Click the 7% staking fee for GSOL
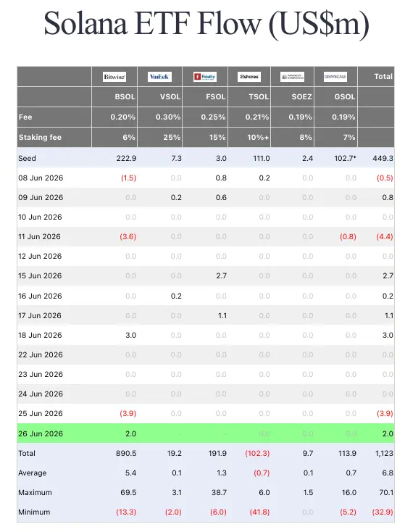The height and width of the screenshot is (532, 405). tap(349, 138)
